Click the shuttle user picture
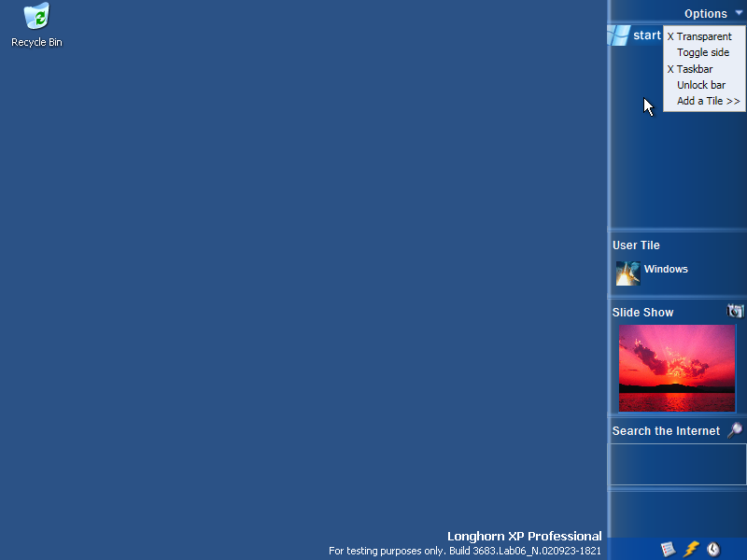The height and width of the screenshot is (560, 747). pyautogui.click(x=627, y=273)
